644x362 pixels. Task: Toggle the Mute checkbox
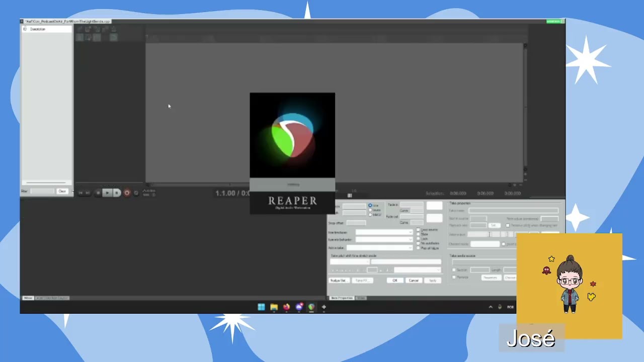(418, 234)
